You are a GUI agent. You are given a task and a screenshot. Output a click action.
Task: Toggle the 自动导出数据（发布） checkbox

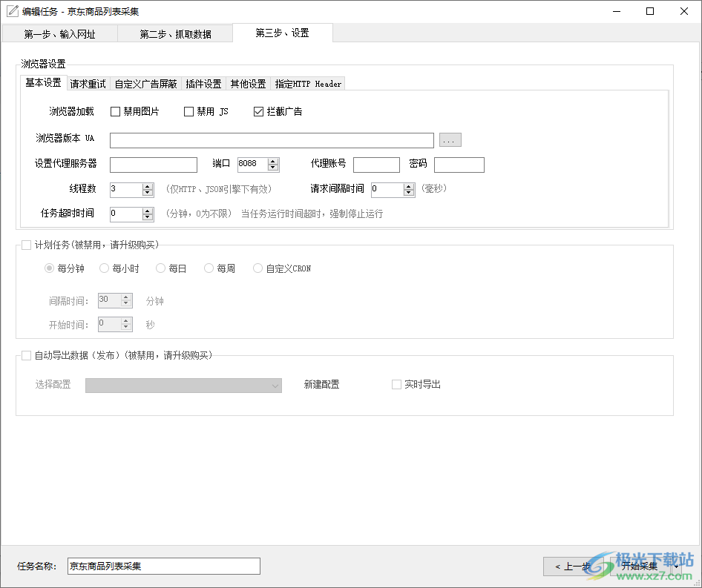coord(27,355)
